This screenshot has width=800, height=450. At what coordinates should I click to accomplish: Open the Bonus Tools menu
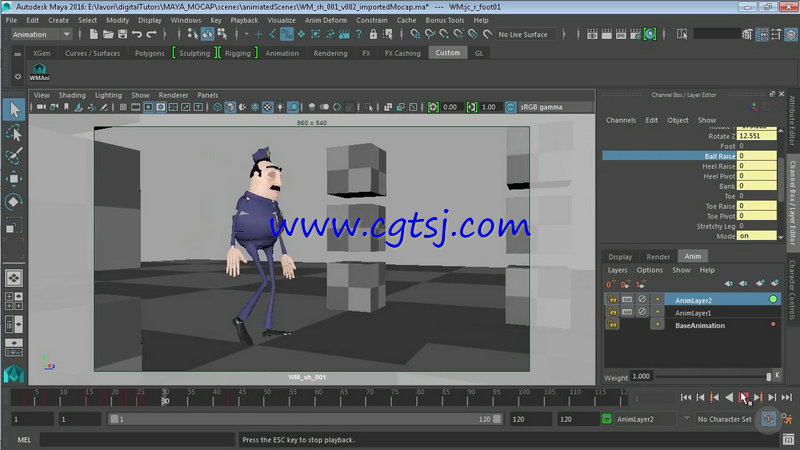(x=444, y=20)
